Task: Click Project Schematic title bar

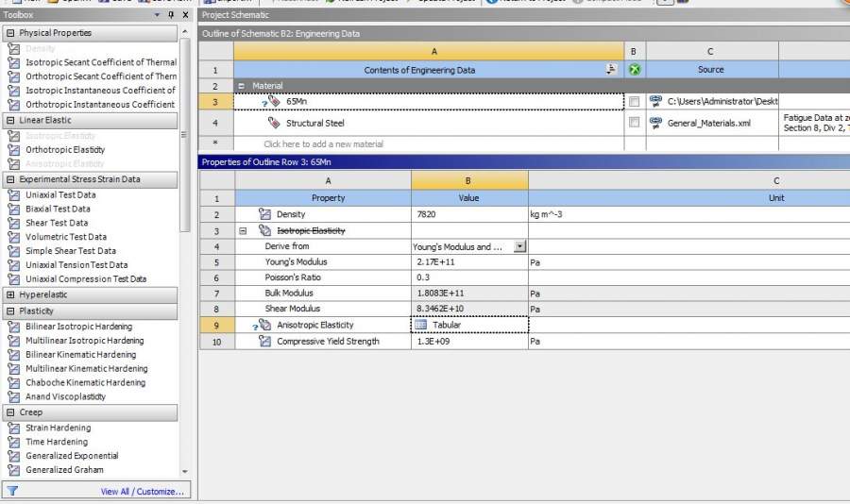Action: [x=523, y=15]
